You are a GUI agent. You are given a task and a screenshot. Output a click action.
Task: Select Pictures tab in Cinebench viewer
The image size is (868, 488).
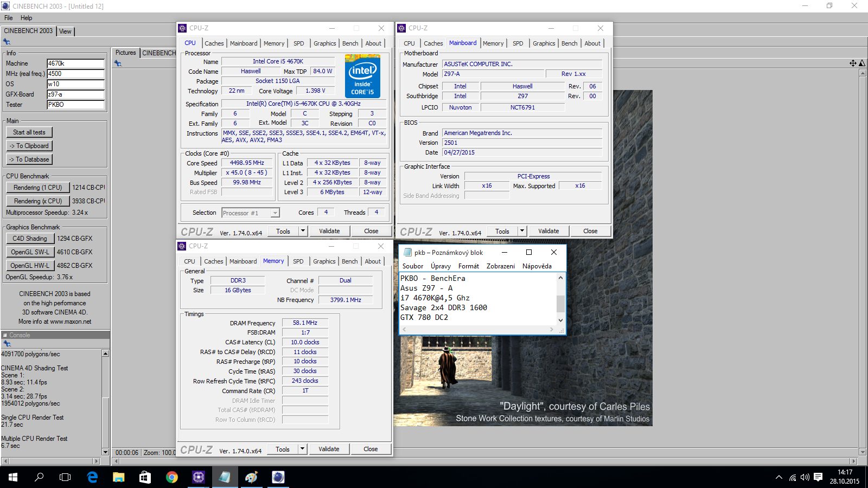[126, 53]
